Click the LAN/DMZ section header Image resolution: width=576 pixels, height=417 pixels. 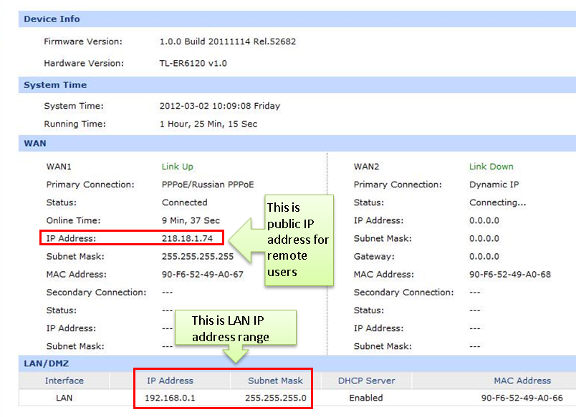(x=297, y=363)
